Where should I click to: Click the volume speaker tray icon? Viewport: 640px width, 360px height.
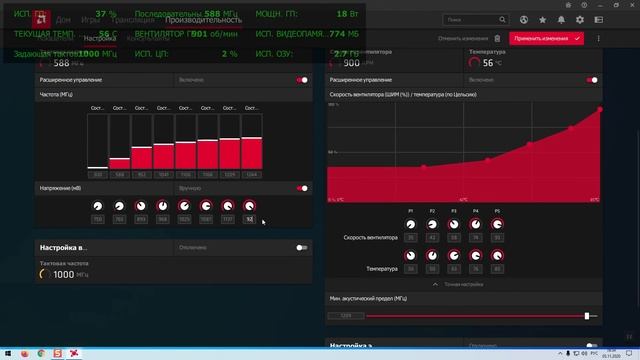tap(584, 353)
